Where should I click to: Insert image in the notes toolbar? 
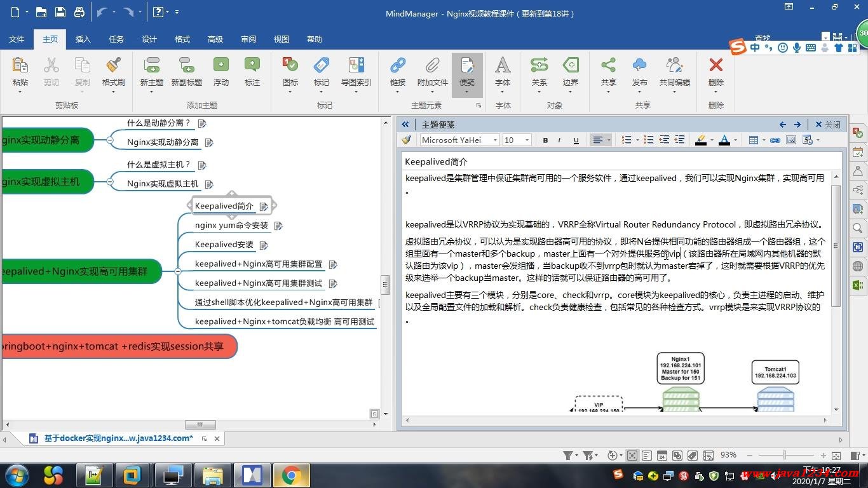click(791, 140)
